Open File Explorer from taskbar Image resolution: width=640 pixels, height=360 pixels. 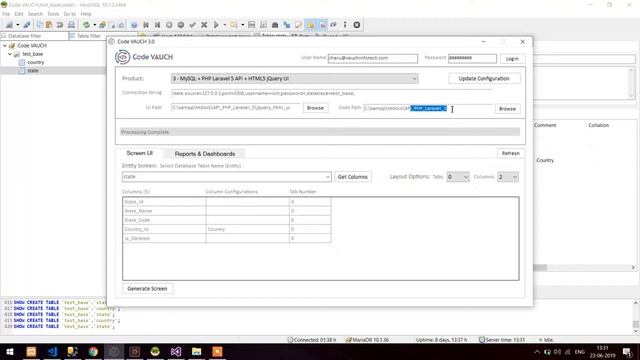196,351
